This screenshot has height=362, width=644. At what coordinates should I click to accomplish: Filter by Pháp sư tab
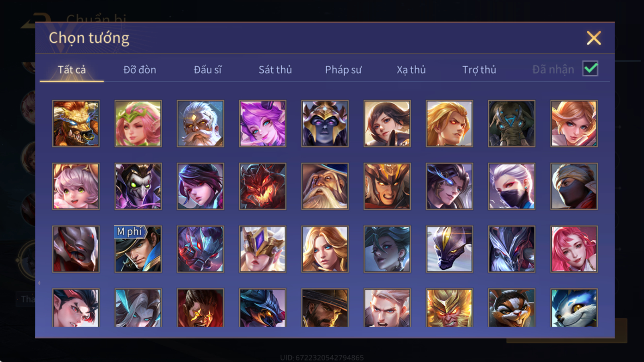tap(343, 70)
